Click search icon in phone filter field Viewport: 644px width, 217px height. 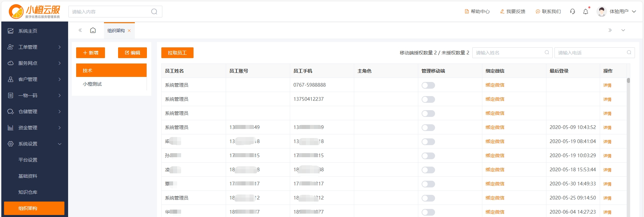(x=629, y=52)
